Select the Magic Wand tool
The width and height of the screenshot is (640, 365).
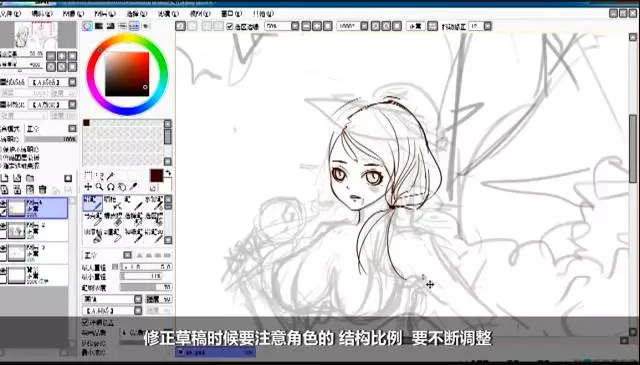click(x=110, y=176)
